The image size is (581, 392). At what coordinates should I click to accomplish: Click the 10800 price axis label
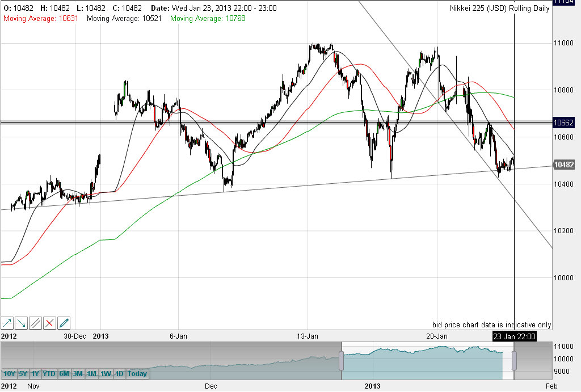(x=563, y=90)
